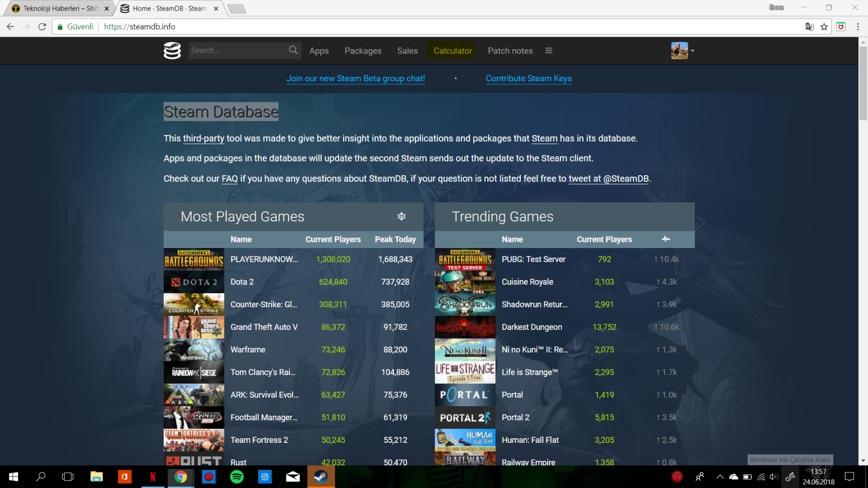
Task: Open File Explorer from the taskbar
Action: click(x=96, y=476)
